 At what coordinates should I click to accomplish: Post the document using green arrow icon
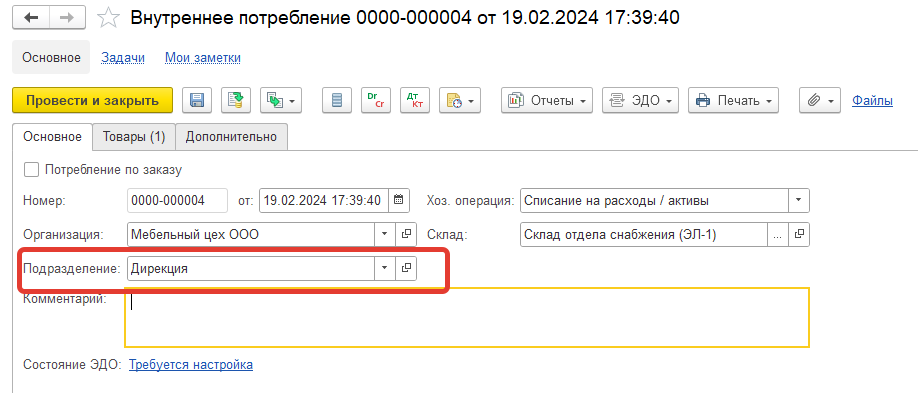point(235,100)
